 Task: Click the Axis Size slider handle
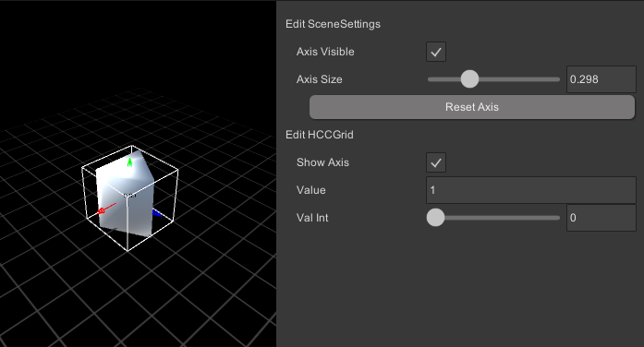469,79
